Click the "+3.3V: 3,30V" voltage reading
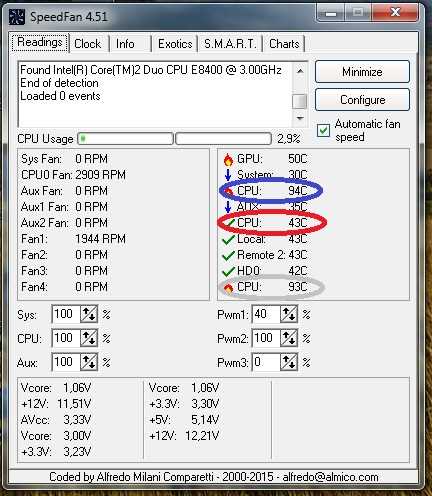 [184, 404]
